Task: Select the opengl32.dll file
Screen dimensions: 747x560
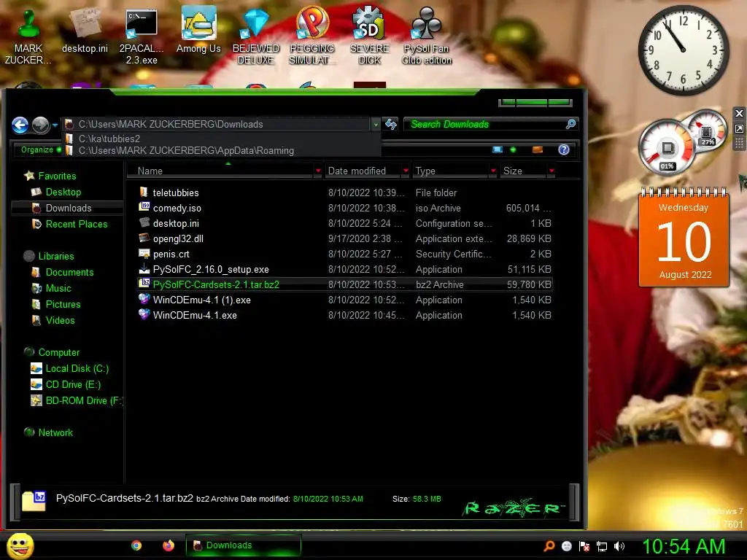Action: 345,238
